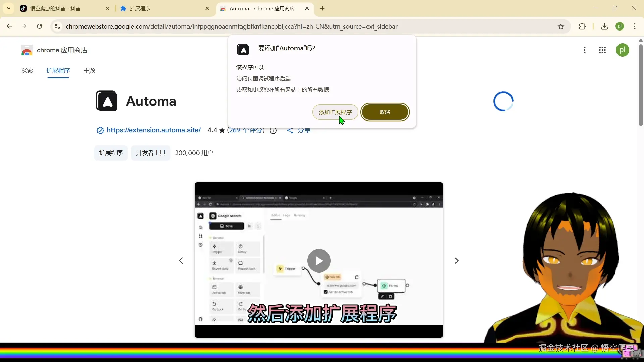Open Chrome web store three-dot options
This screenshot has width=644, height=362.
[x=584, y=50]
